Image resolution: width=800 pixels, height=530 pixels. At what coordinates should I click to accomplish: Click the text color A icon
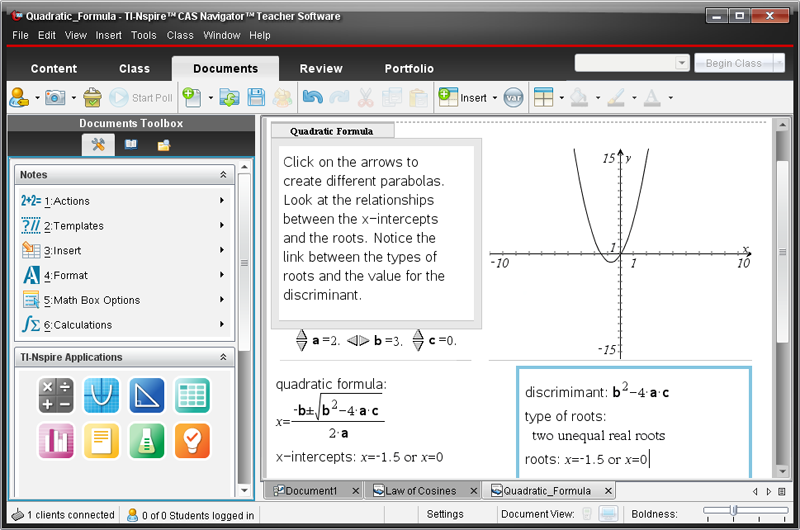[x=652, y=97]
